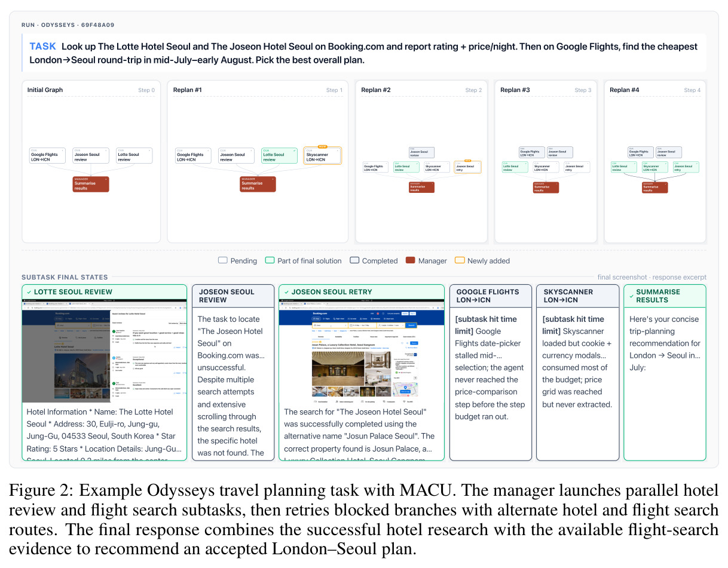Click the checkmark icon in the Summarise Results card header

[x=632, y=296]
